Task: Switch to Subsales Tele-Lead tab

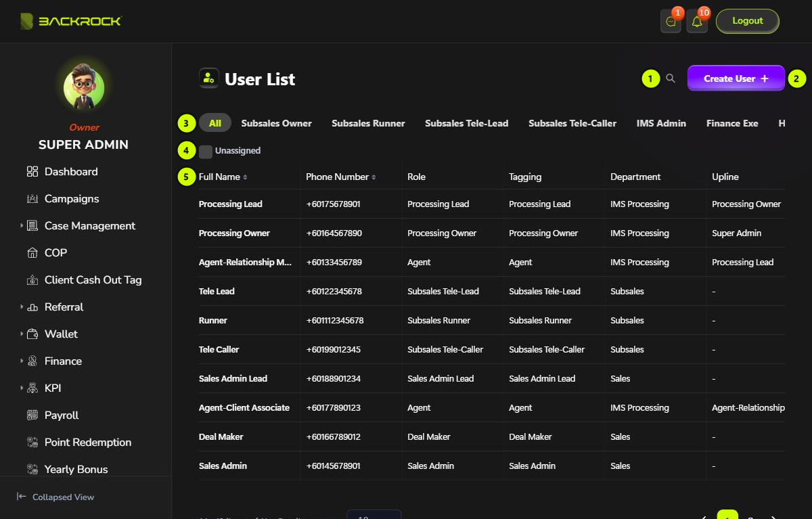Action: coord(467,123)
